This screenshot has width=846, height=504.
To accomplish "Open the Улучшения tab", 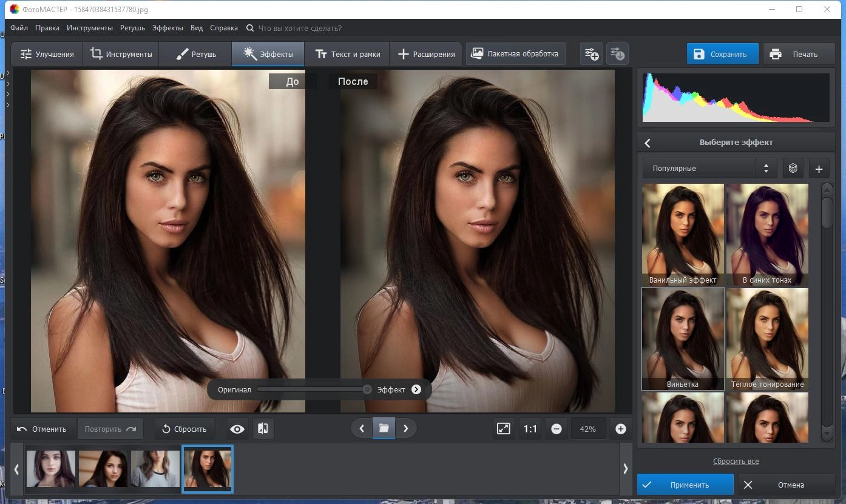I will (47, 54).
